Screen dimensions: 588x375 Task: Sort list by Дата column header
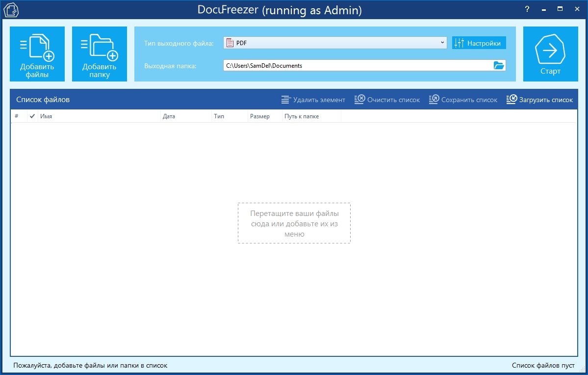point(184,116)
